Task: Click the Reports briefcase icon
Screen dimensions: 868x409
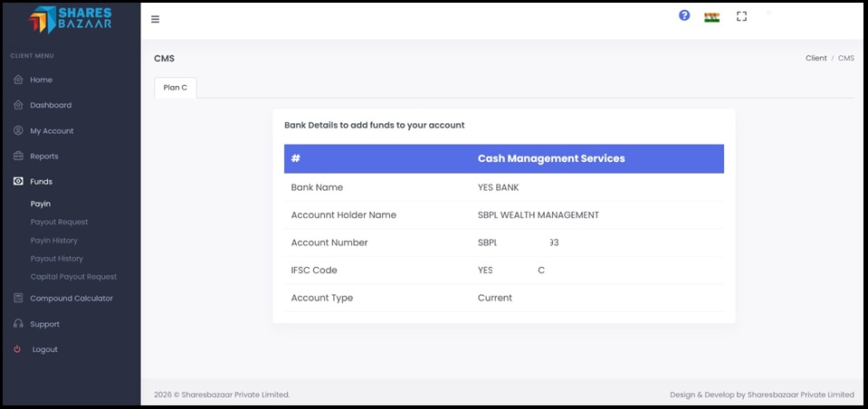Action: 18,156
